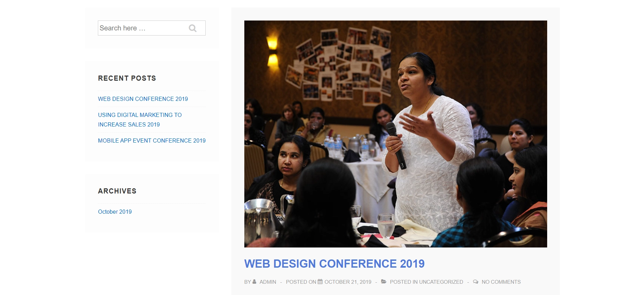Open the October 2019 archive
644x295 pixels.
pos(115,212)
